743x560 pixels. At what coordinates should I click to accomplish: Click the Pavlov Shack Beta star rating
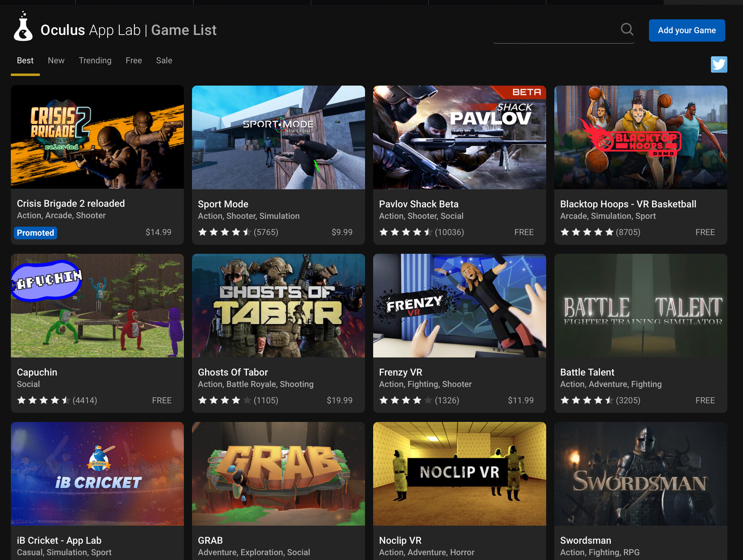tap(406, 232)
